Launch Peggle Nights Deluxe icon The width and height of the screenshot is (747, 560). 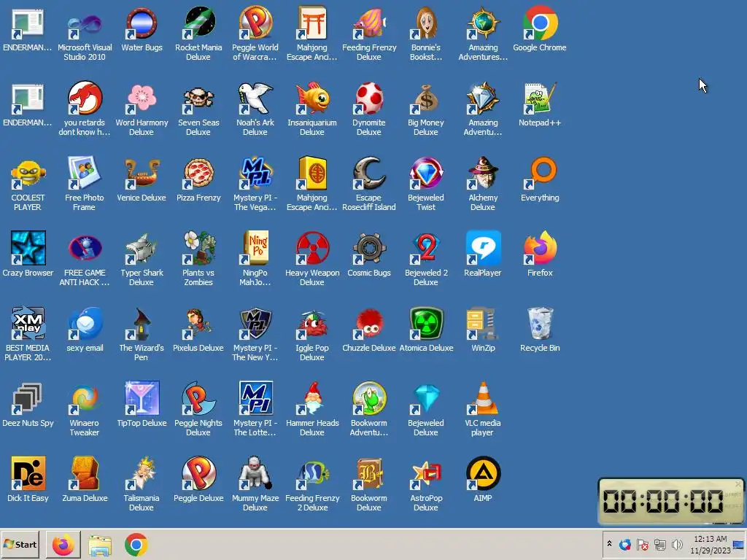[198, 399]
